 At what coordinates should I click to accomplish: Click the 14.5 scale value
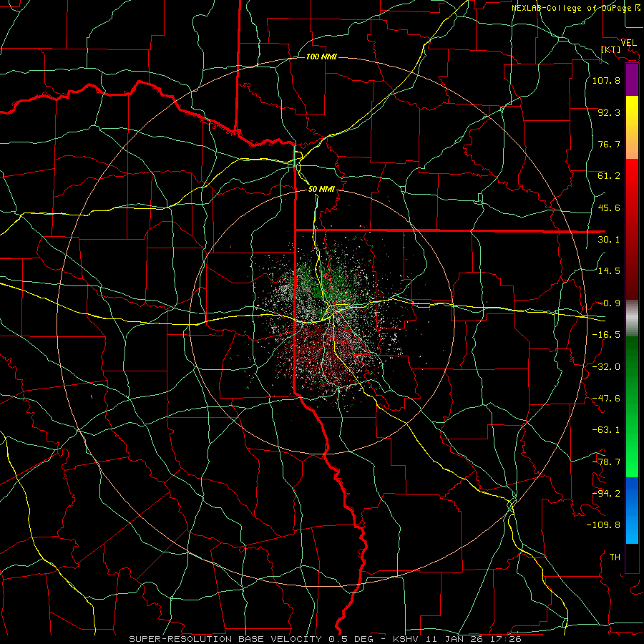[x=609, y=270]
